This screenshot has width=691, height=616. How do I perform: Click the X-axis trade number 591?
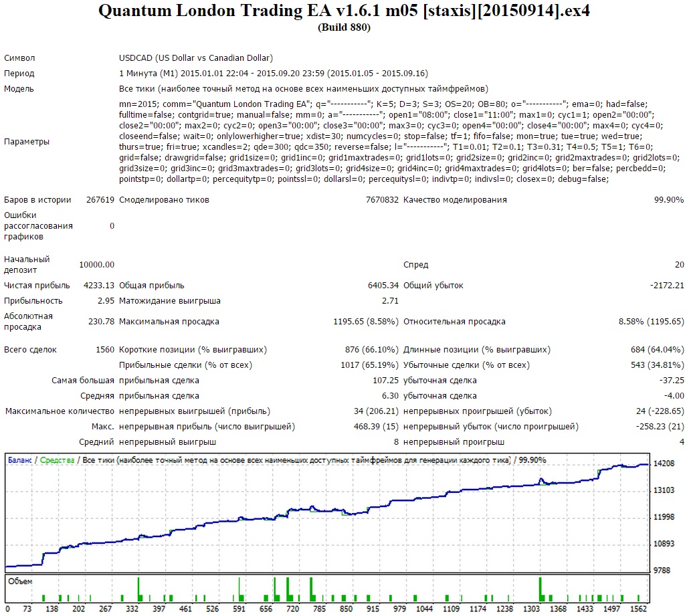click(x=239, y=609)
